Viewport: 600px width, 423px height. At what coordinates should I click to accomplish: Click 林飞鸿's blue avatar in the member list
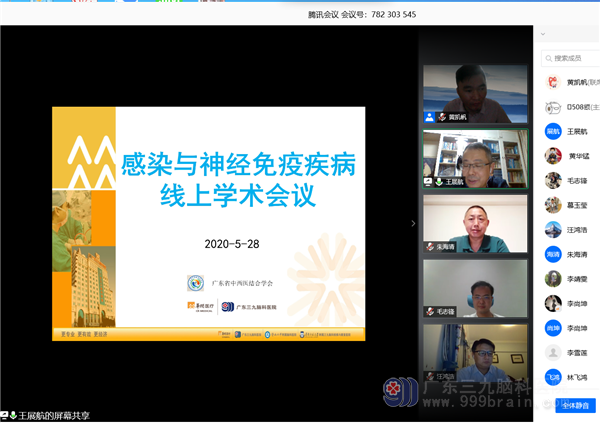(552, 377)
